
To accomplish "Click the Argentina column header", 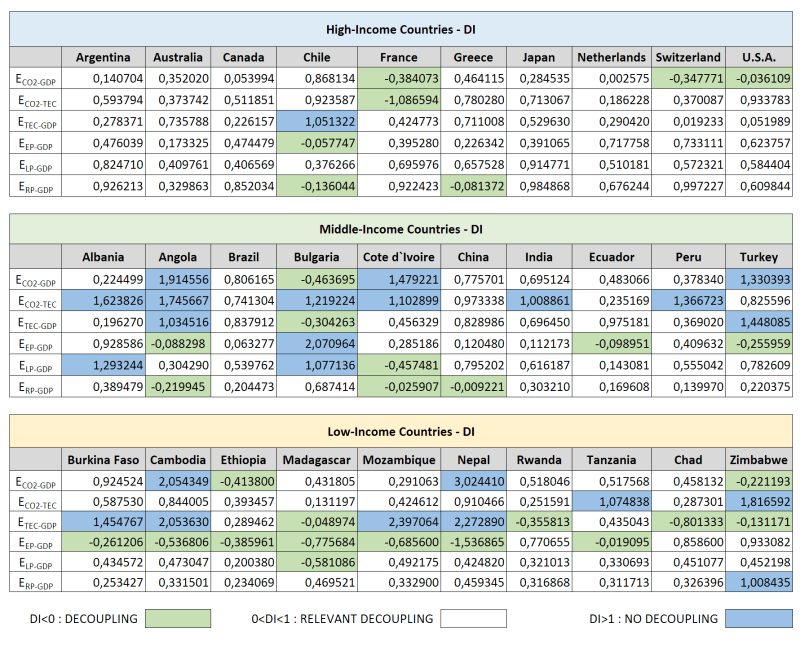I will point(102,57).
